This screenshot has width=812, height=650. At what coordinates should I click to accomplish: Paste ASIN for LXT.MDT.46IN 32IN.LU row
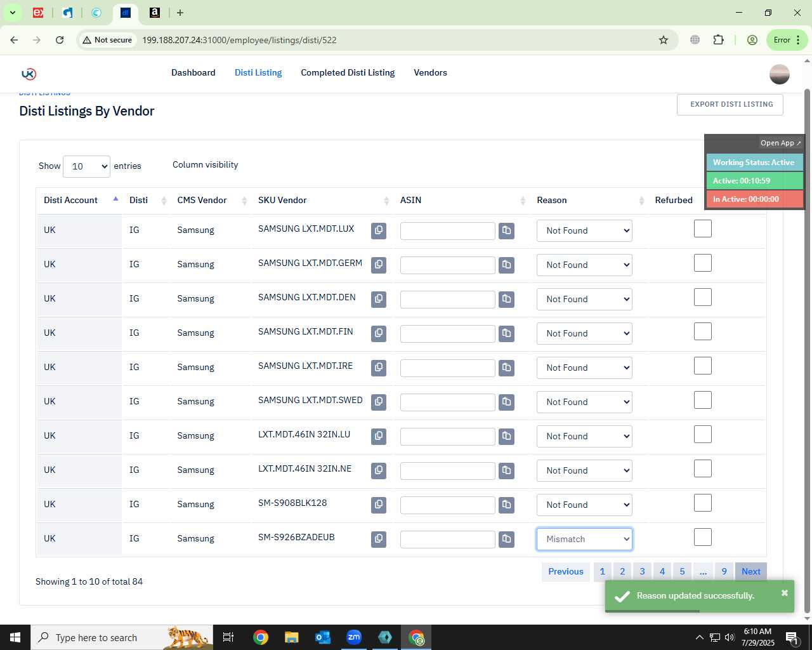pos(506,436)
